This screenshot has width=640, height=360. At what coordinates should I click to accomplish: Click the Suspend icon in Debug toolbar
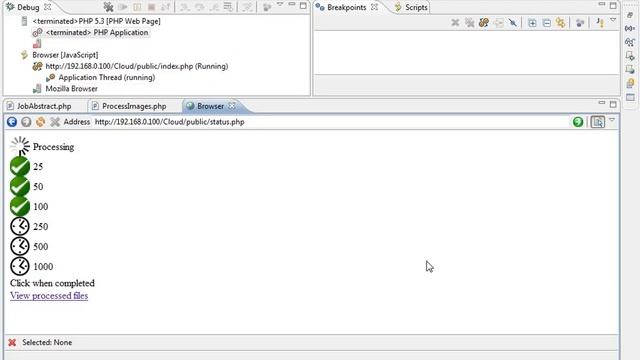(x=137, y=7)
